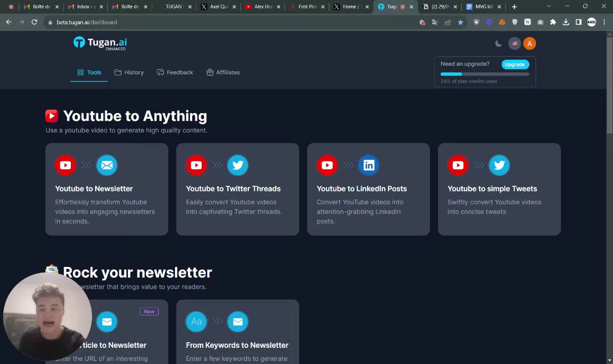Open browser downloads

tap(566, 22)
